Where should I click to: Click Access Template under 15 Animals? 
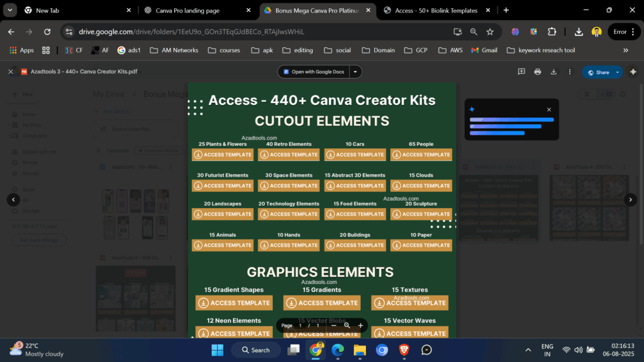[223, 245]
